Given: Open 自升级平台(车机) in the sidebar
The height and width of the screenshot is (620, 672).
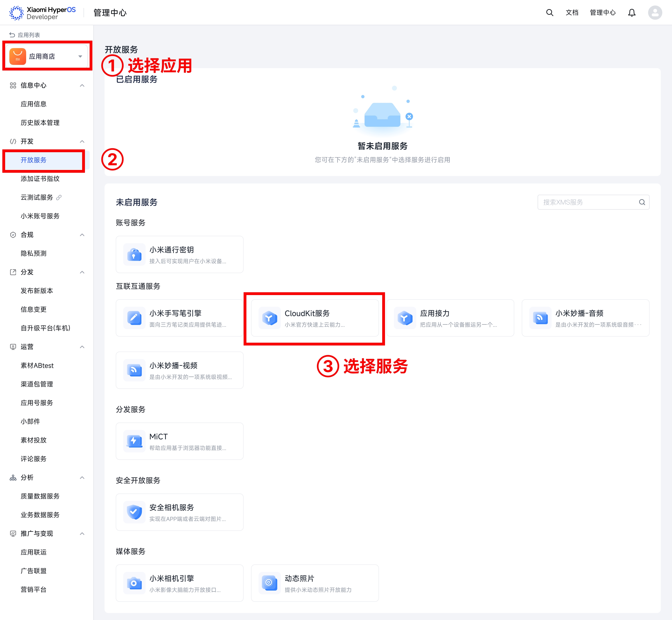Looking at the screenshot, I should [45, 328].
